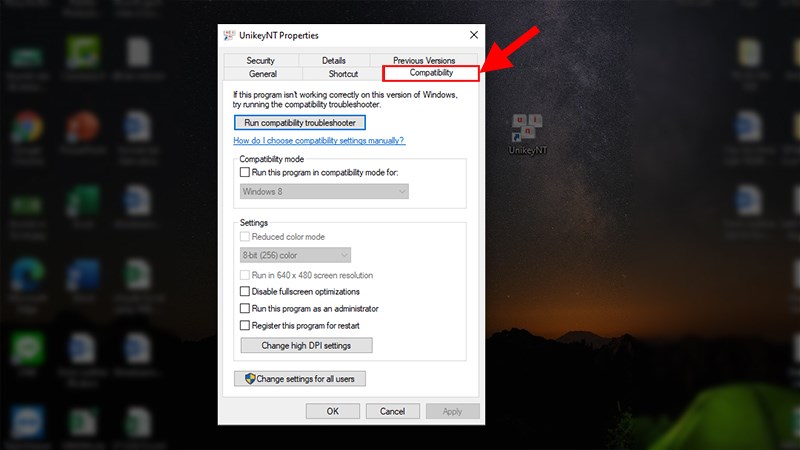Select the General tab
800x450 pixels.
(263, 74)
